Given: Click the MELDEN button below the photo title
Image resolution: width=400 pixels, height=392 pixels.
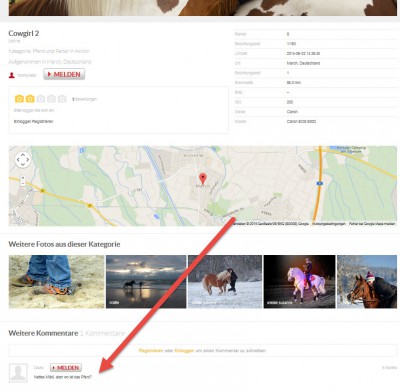Looking at the screenshot, I should pyautogui.click(x=64, y=74).
